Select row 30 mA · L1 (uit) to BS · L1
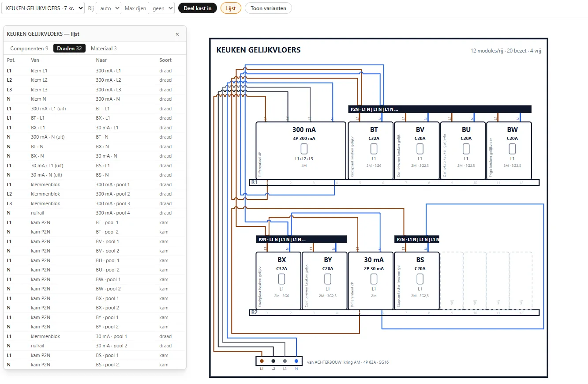This screenshot has height=384, width=588. coord(95,166)
